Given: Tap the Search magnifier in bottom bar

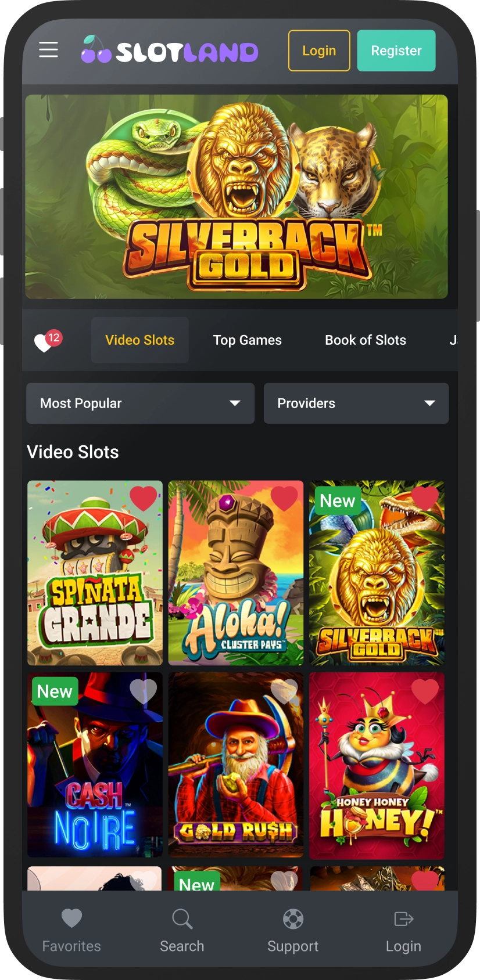Looking at the screenshot, I should tap(182, 918).
